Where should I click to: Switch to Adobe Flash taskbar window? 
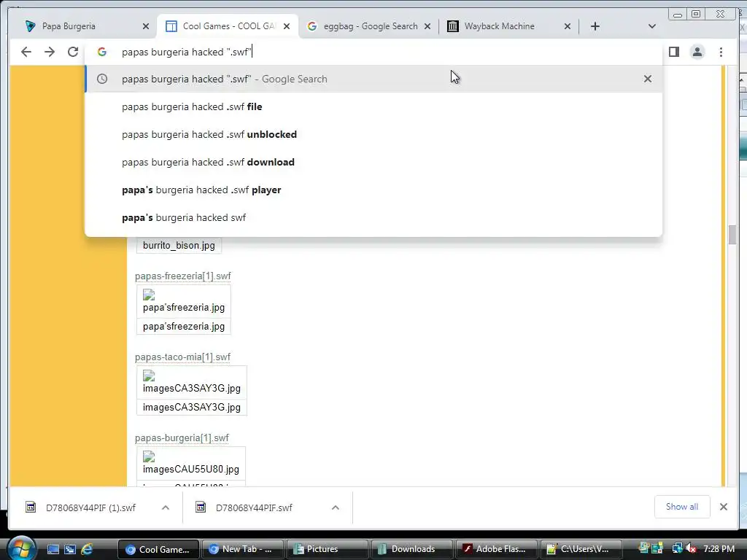496,549
